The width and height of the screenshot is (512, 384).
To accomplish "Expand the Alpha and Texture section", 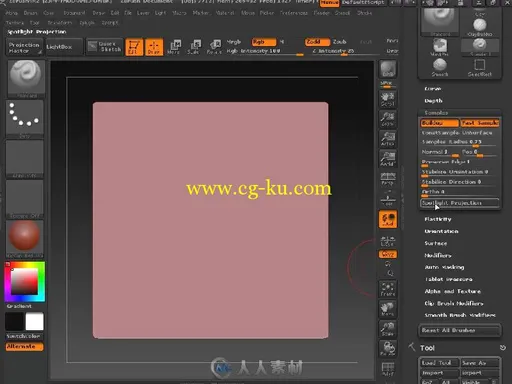I will click(x=452, y=291).
